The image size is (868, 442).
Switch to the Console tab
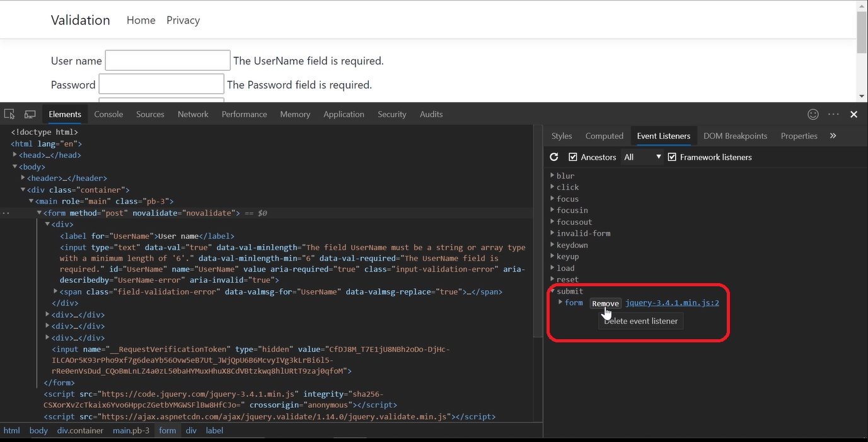click(x=108, y=114)
